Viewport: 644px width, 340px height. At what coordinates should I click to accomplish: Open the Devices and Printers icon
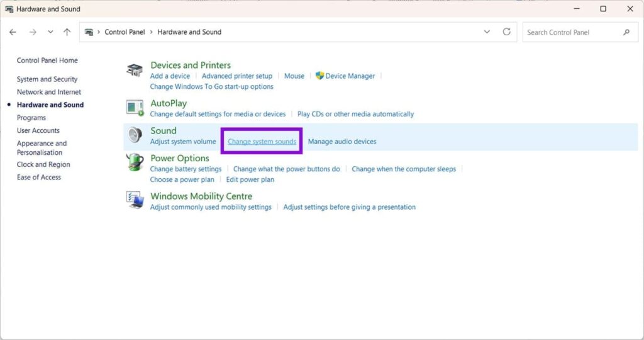tap(135, 71)
